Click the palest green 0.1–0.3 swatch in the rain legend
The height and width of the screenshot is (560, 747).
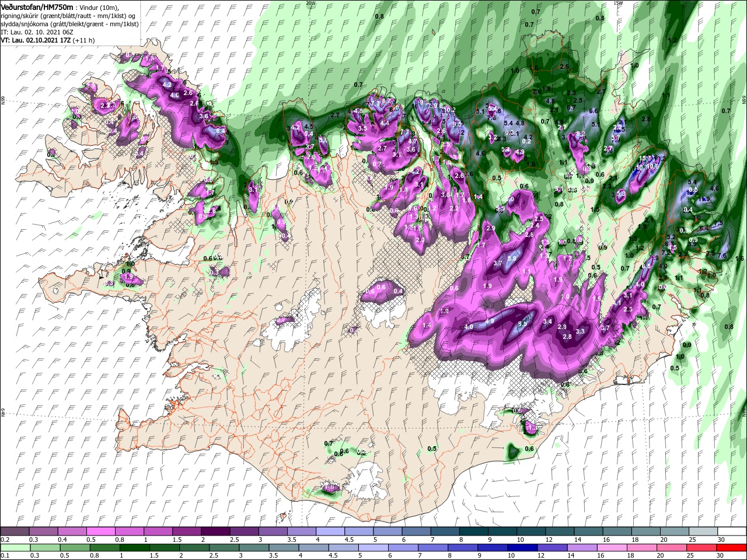click(15, 548)
